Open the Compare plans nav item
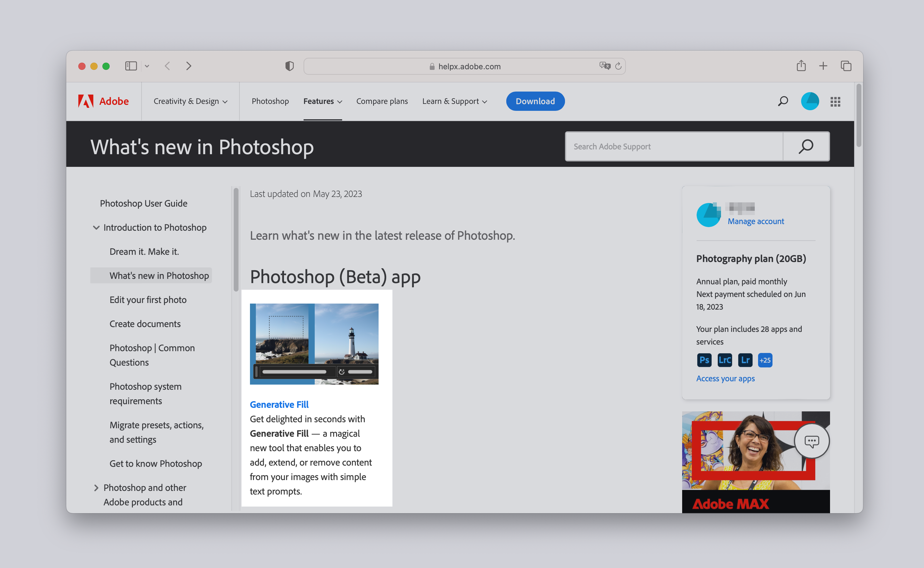The width and height of the screenshot is (924, 568). pos(382,101)
